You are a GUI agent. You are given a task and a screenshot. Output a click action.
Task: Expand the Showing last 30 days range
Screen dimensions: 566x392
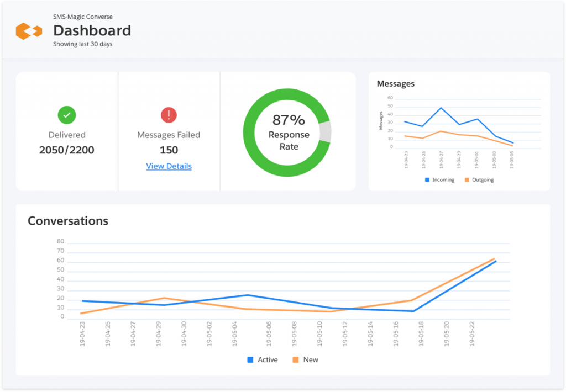click(83, 44)
